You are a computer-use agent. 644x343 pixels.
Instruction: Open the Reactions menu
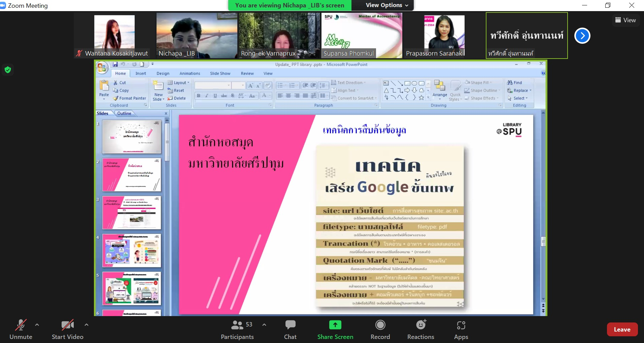[421, 330]
